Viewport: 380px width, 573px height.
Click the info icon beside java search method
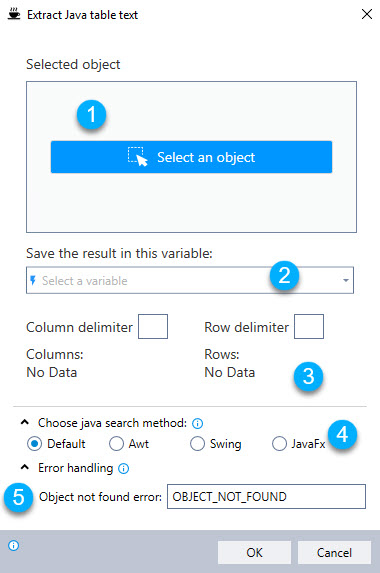(197, 423)
